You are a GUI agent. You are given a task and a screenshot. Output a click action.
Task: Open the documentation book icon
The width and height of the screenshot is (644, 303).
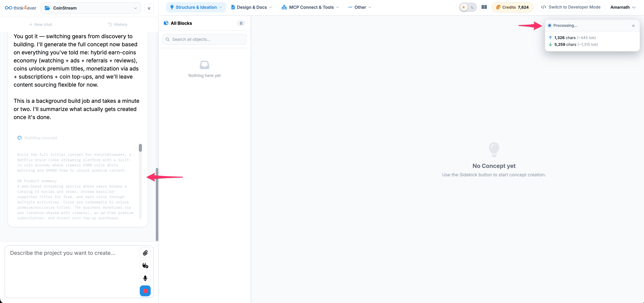(484, 7)
